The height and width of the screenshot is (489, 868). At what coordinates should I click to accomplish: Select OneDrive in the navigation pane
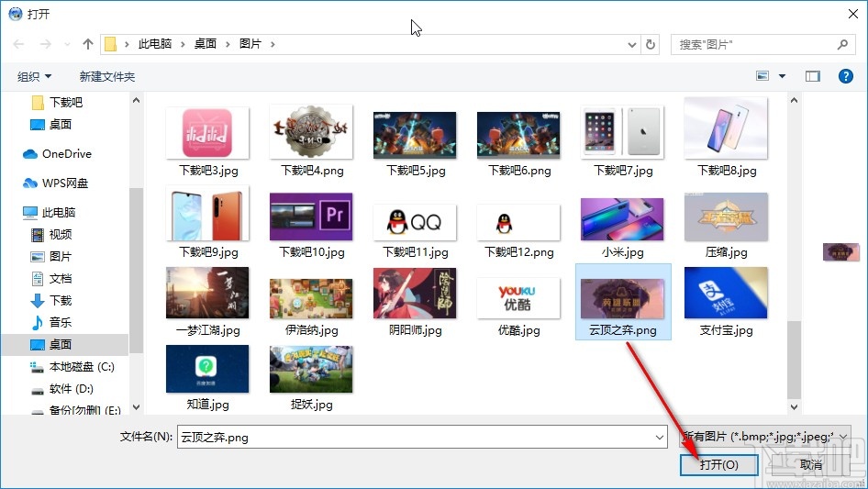(66, 154)
